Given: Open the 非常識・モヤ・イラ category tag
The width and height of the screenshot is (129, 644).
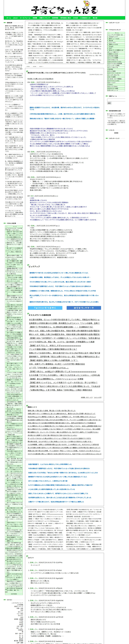Looking at the screenshot, I should coord(87,397).
